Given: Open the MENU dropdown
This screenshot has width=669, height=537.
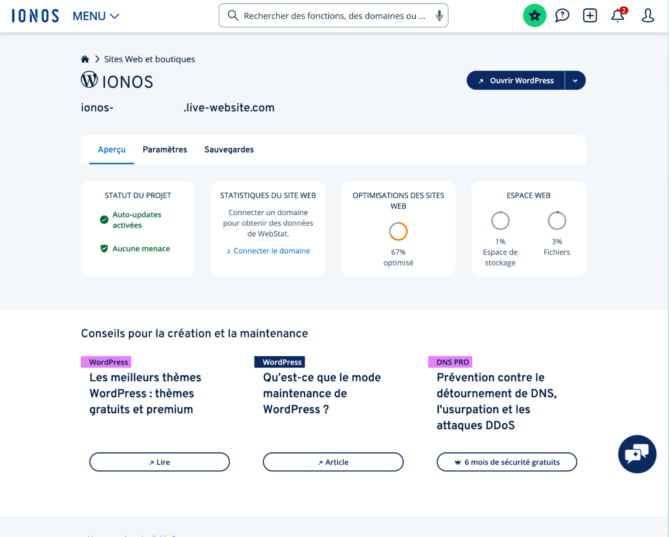Looking at the screenshot, I should [x=96, y=16].
